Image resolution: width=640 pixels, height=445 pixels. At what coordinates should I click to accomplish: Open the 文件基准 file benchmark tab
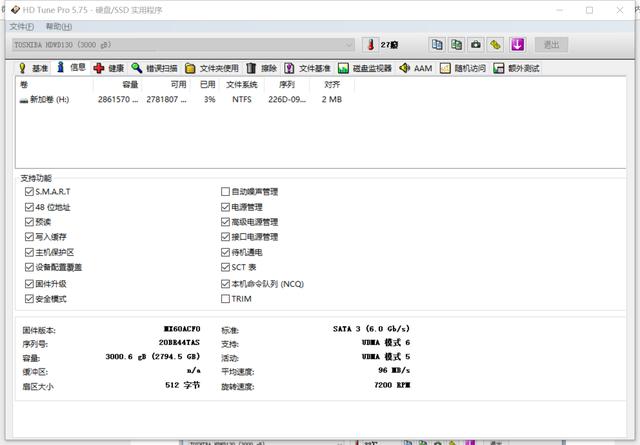[307, 68]
